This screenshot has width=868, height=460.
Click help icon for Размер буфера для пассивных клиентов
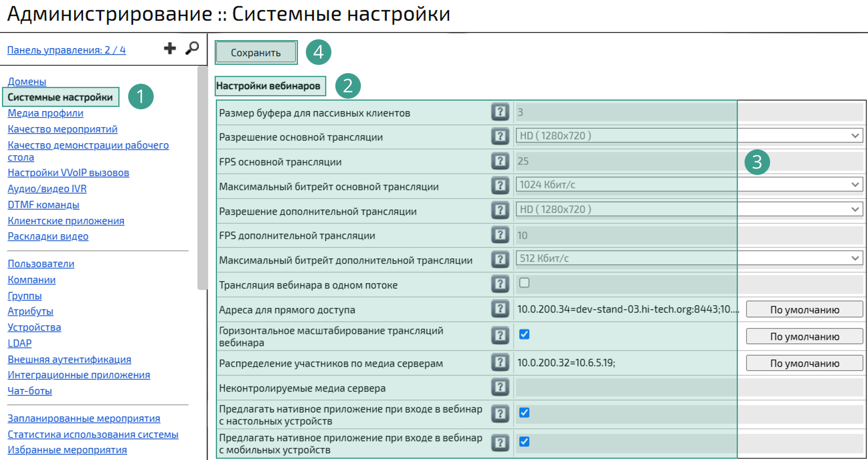point(500,112)
